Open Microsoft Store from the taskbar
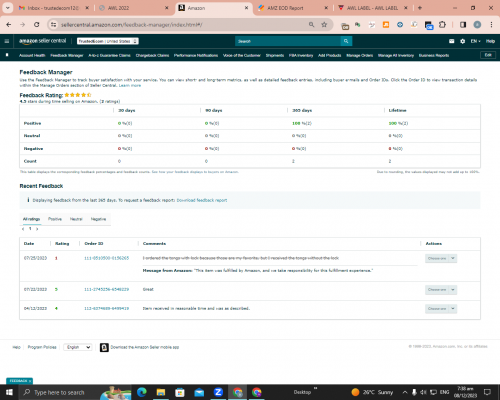Image resolution: width=500 pixels, height=400 pixels. tap(180, 392)
